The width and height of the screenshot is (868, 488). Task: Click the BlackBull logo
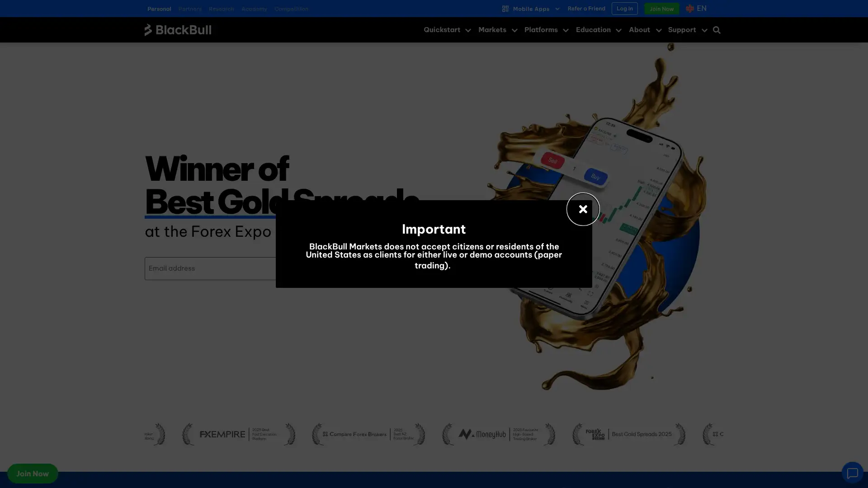(178, 30)
